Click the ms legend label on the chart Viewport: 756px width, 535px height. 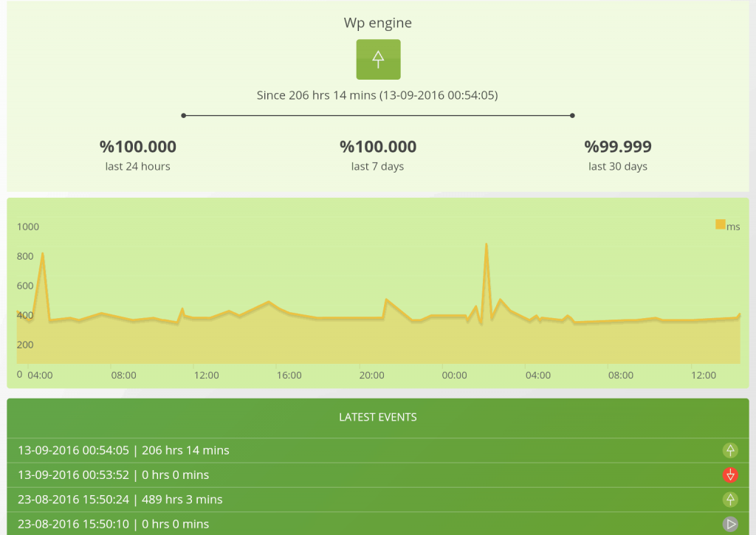[733, 227]
